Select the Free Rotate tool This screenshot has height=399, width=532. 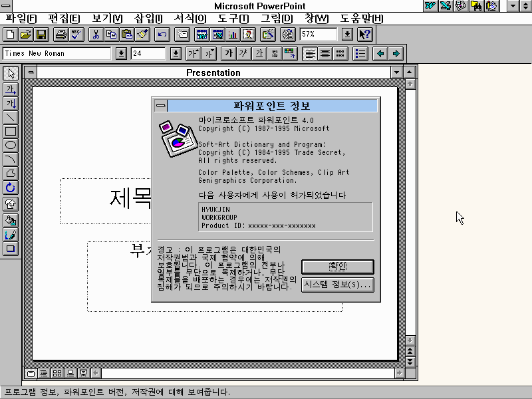11,188
